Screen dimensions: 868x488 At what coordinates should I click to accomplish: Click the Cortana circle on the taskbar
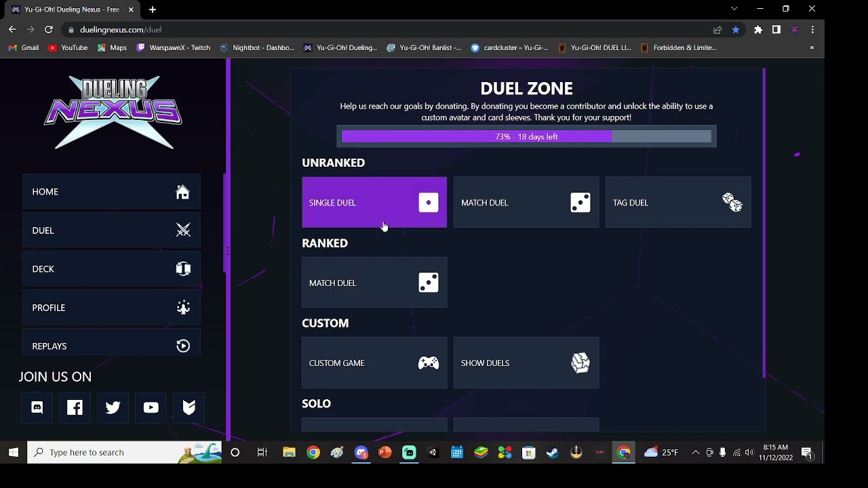pos(235,453)
